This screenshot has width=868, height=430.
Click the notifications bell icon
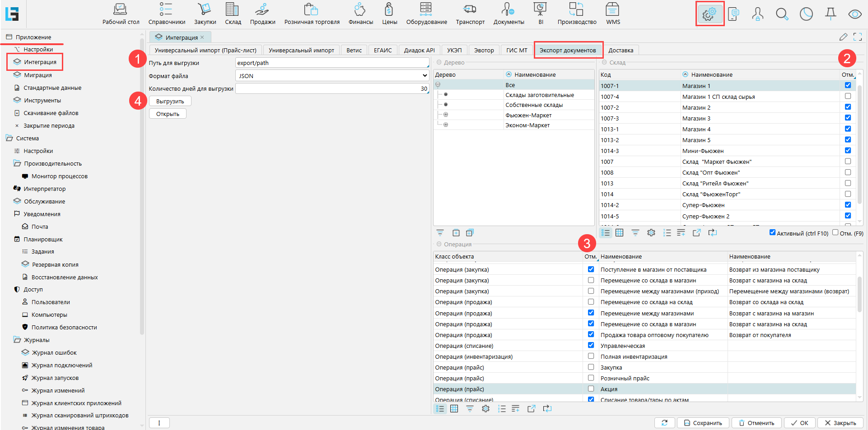[x=830, y=14]
